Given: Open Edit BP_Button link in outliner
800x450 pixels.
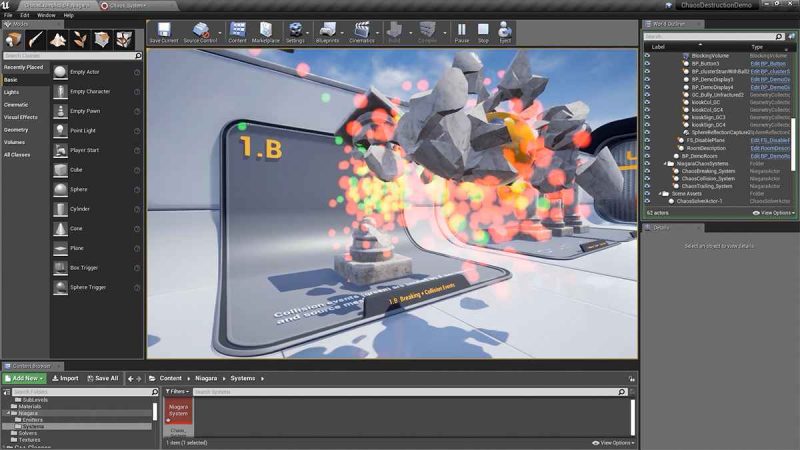Looking at the screenshot, I should point(768,64).
